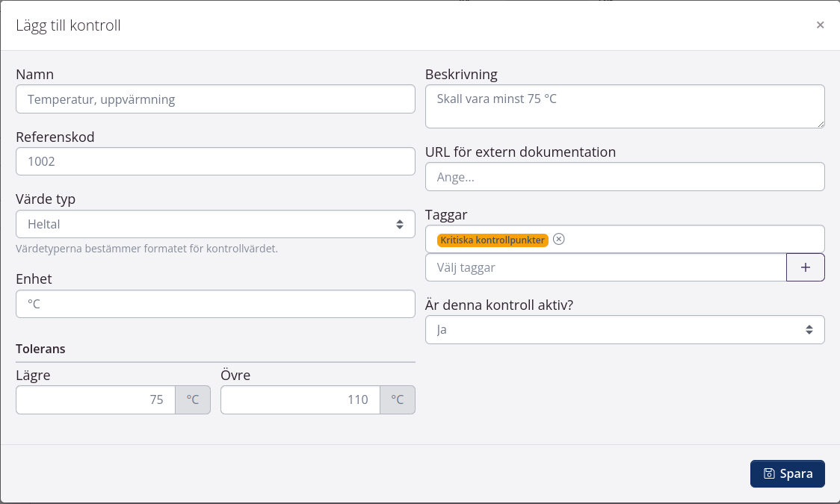Click the Beskrivning text area
The image size is (840, 504).
point(624,106)
